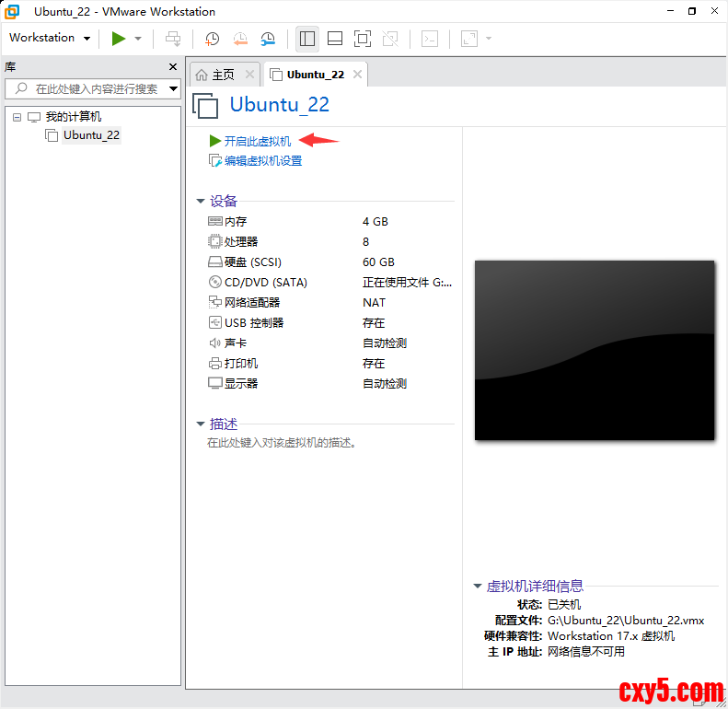This screenshot has width=728, height=709.
Task: Open the library search filter dropdown
Action: click(173, 89)
